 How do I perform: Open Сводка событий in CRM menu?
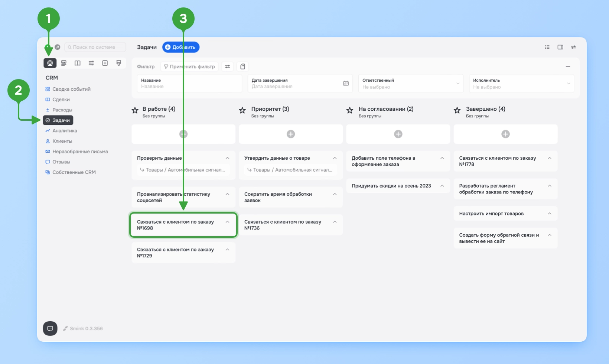[x=68, y=89]
